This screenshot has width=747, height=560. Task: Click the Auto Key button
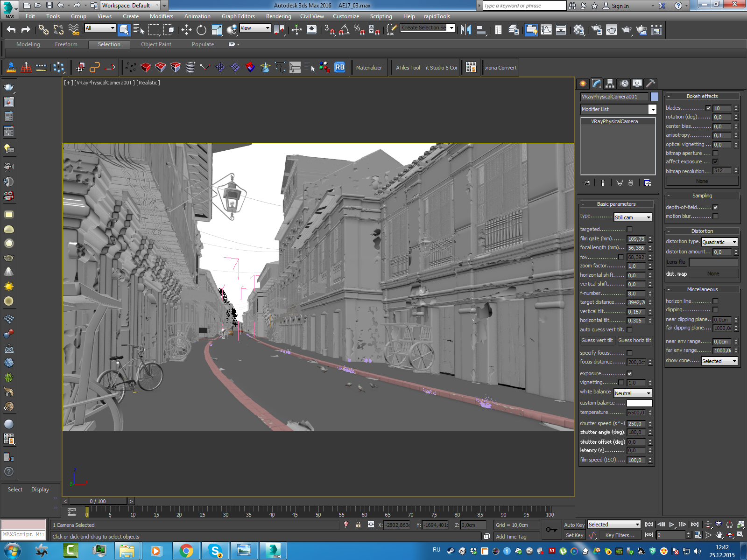click(574, 525)
